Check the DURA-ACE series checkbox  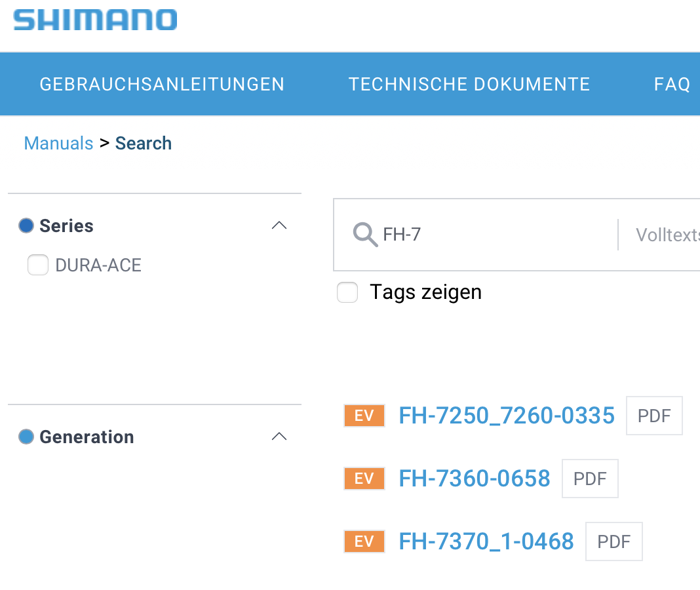(38, 265)
